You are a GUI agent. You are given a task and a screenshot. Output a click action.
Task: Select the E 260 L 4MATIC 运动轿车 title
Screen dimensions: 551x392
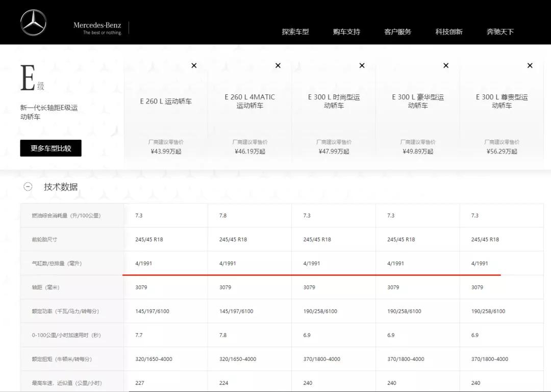(250, 101)
